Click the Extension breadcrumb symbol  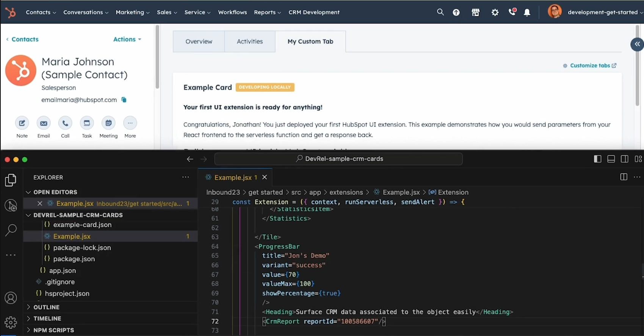[449, 192]
